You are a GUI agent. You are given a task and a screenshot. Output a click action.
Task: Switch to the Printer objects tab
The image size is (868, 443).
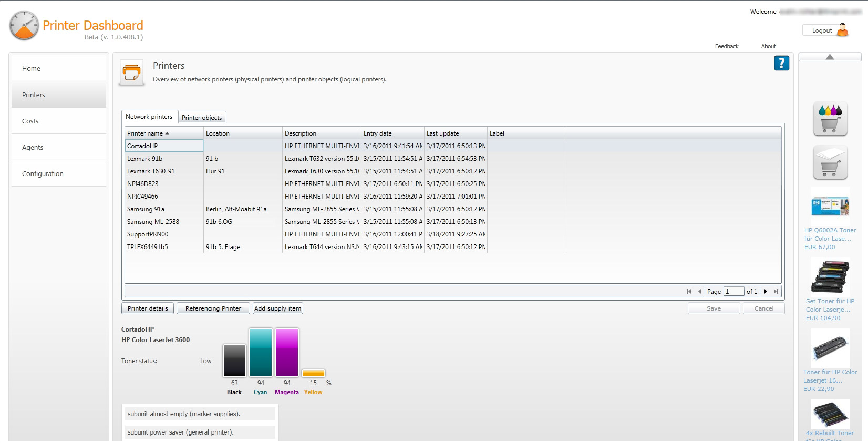point(202,118)
